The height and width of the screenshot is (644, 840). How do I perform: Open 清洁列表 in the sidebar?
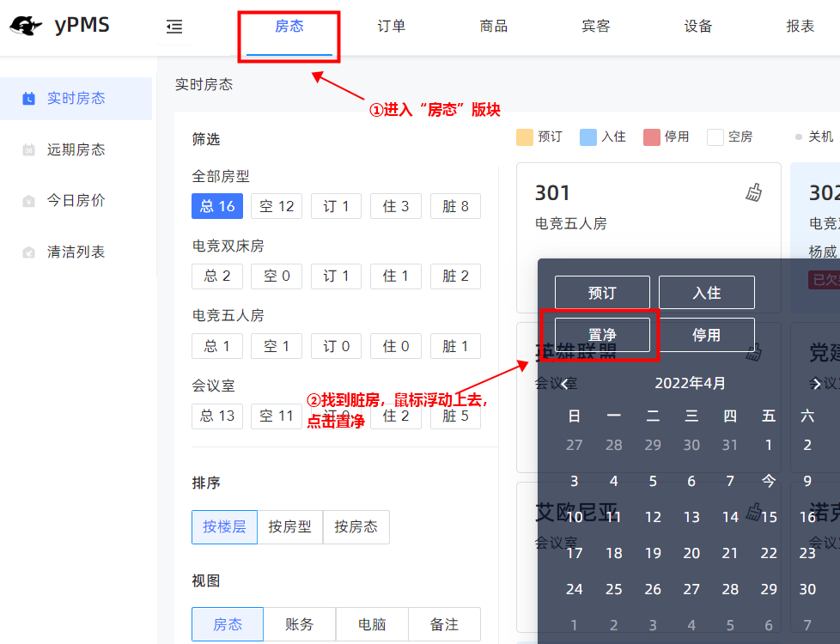(76, 252)
